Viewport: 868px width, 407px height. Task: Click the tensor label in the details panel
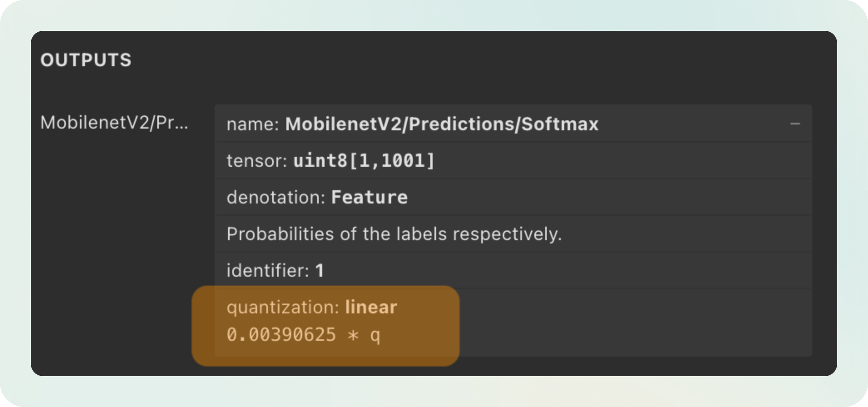(256, 160)
